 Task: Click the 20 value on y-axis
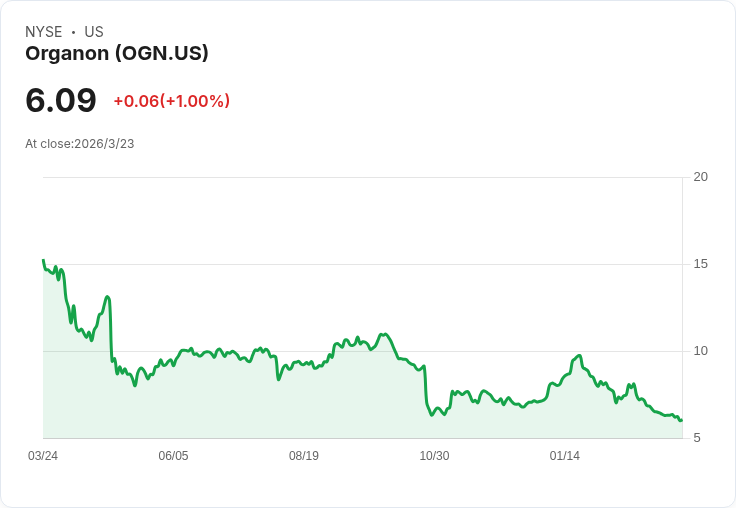click(x=700, y=177)
